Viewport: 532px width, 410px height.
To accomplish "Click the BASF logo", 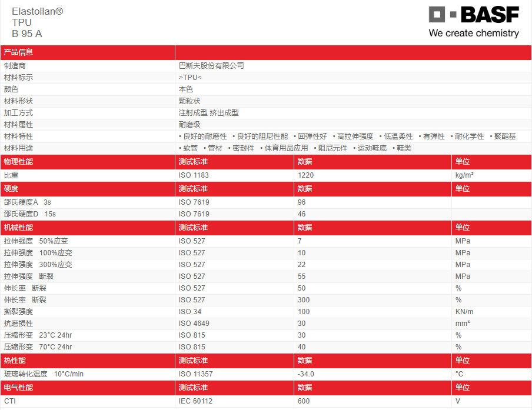I will [473, 15].
